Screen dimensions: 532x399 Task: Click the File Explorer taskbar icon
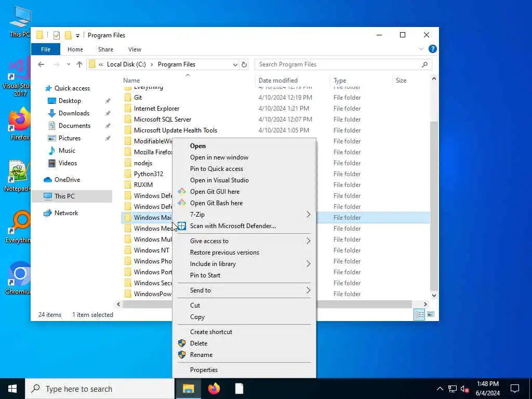coord(188,389)
